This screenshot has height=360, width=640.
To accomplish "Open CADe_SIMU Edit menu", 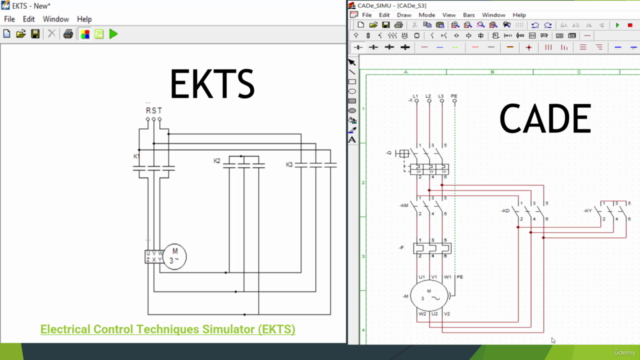I will pyautogui.click(x=384, y=15).
